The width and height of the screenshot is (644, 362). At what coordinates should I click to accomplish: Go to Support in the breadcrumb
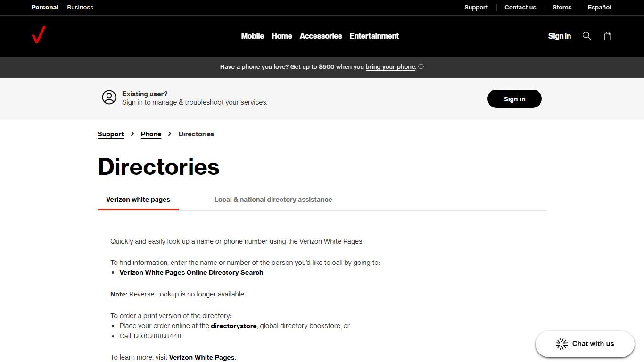[x=111, y=134]
